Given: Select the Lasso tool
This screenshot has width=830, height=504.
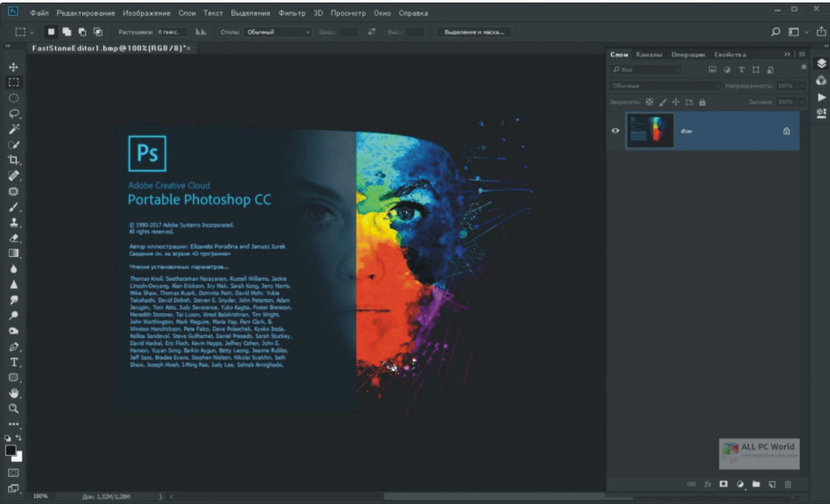Looking at the screenshot, I should [x=14, y=114].
